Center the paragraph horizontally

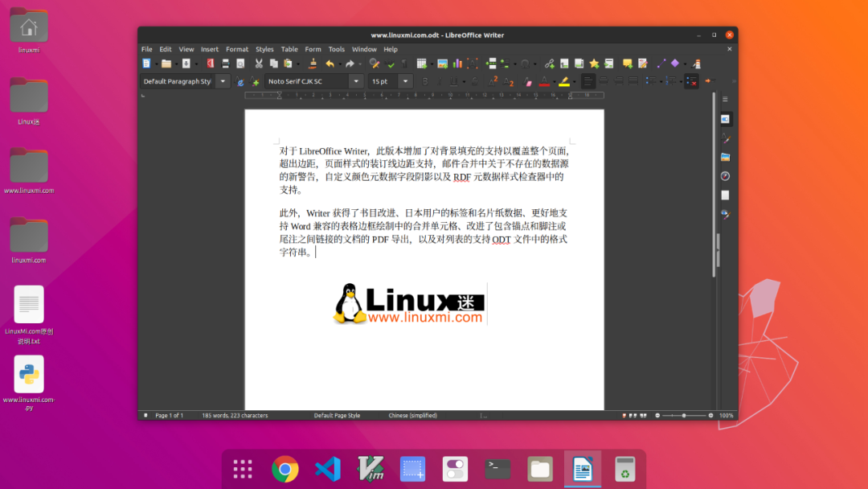604,81
